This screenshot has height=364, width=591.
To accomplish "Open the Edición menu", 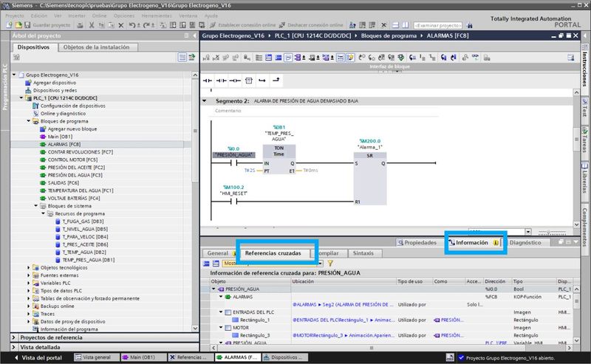I will 39,16.
